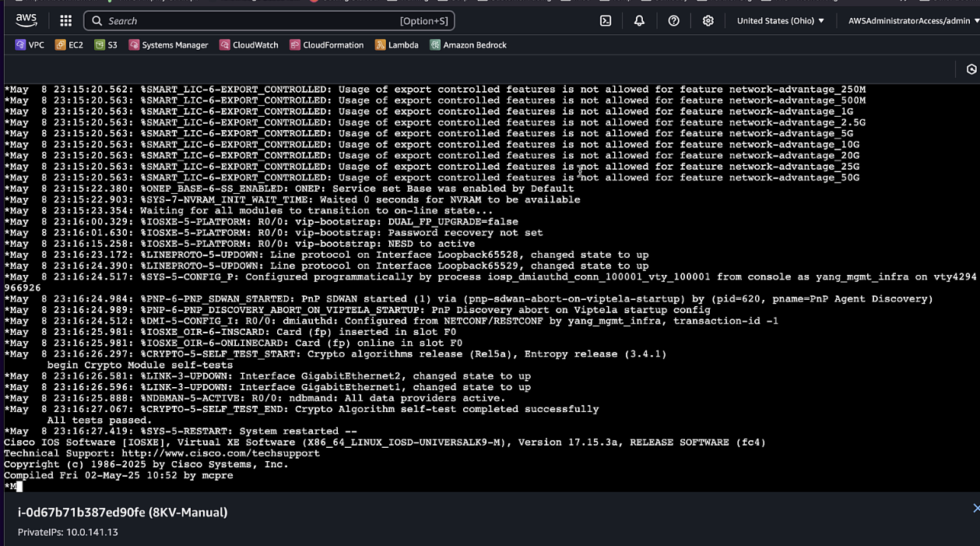The height and width of the screenshot is (546, 980).
Task: Click the network-advantage_50G license log line
Action: [432, 178]
